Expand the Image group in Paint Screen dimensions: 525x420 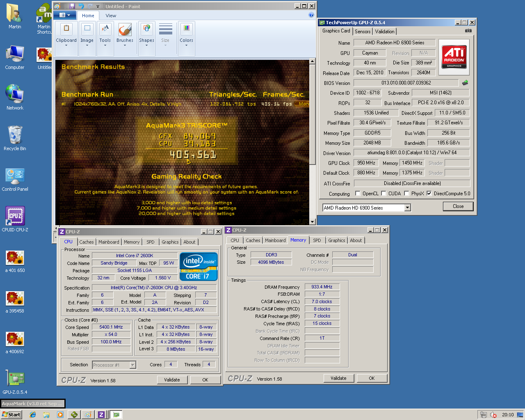click(x=87, y=39)
